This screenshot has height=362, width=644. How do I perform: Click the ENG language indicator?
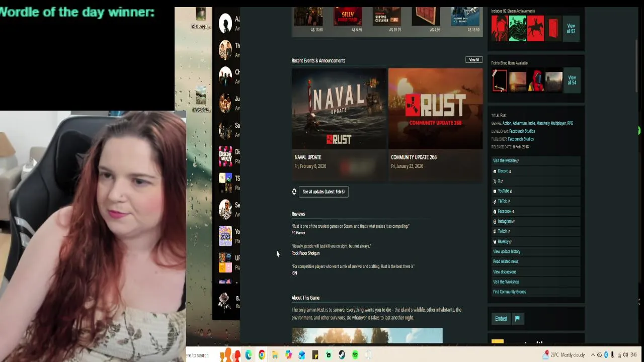pyautogui.click(x=633, y=355)
